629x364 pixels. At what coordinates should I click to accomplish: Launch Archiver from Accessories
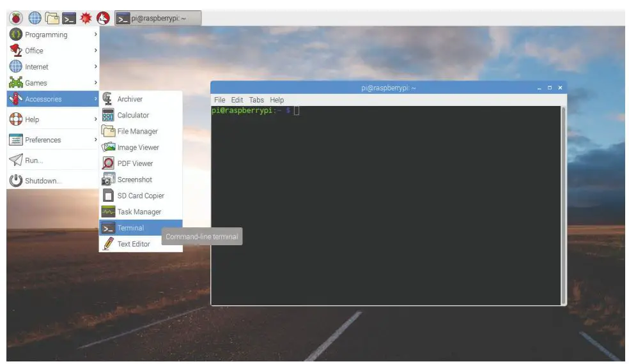point(141,98)
